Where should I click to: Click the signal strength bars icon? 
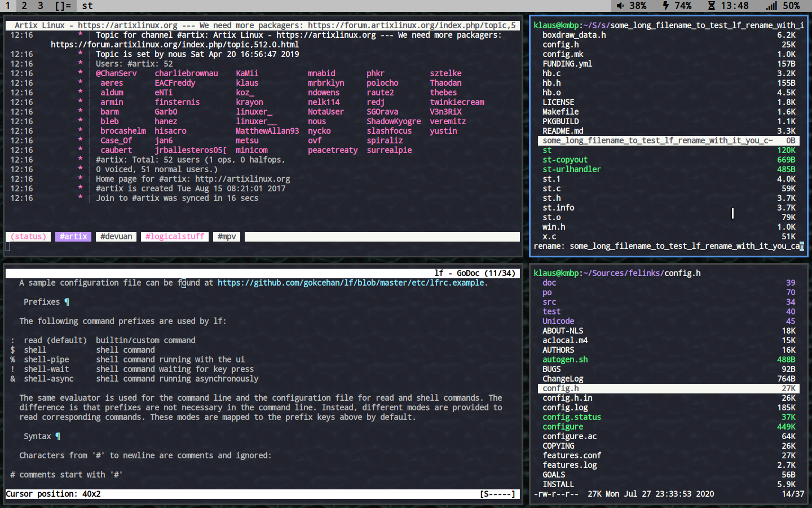(771, 6)
